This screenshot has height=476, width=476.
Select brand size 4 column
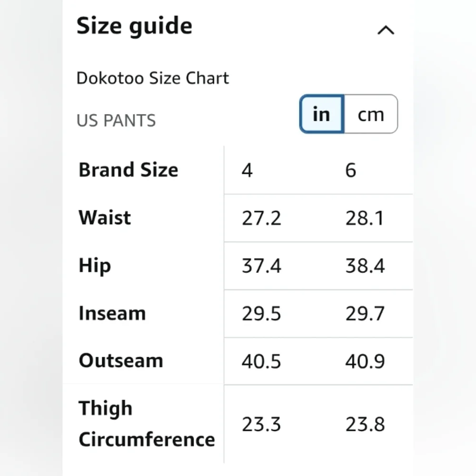point(247,170)
